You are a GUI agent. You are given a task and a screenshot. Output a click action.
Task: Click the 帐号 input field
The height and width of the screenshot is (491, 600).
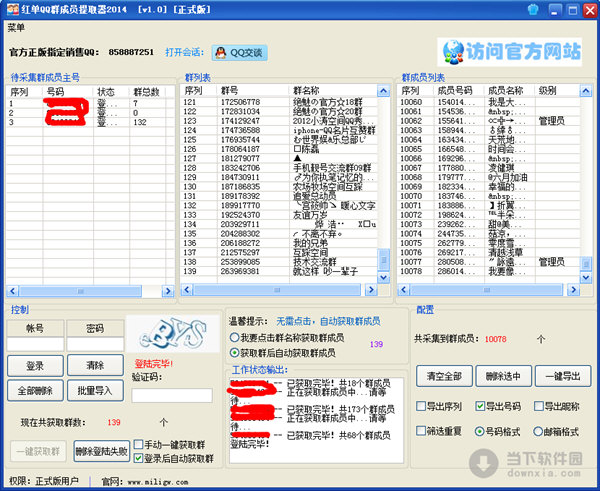[x=35, y=344]
